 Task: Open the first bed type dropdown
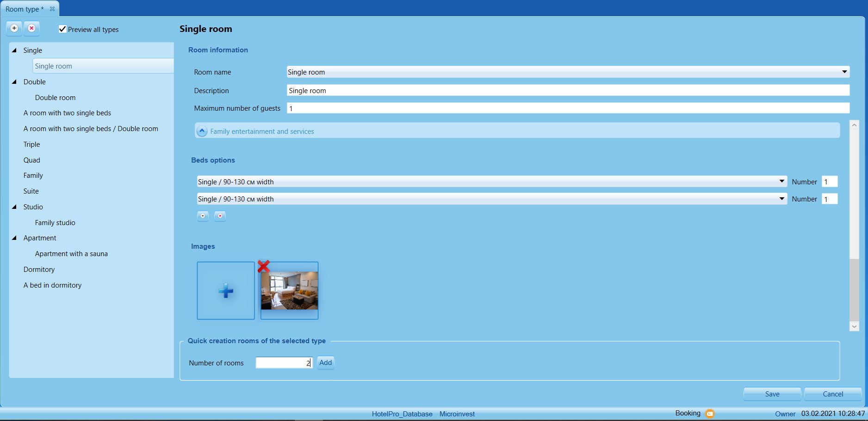[781, 182]
